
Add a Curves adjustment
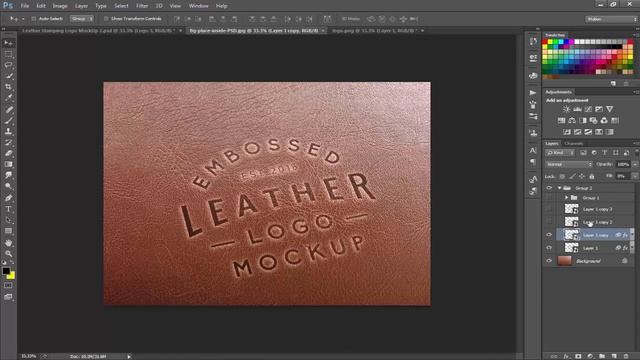(588, 109)
